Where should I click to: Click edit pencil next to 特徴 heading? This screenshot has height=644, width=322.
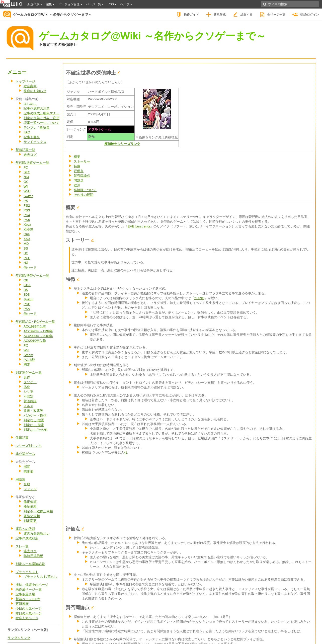coord(78,279)
